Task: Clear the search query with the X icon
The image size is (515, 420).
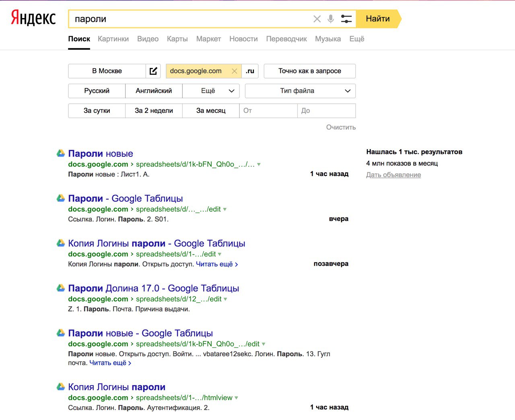Action: pos(317,19)
